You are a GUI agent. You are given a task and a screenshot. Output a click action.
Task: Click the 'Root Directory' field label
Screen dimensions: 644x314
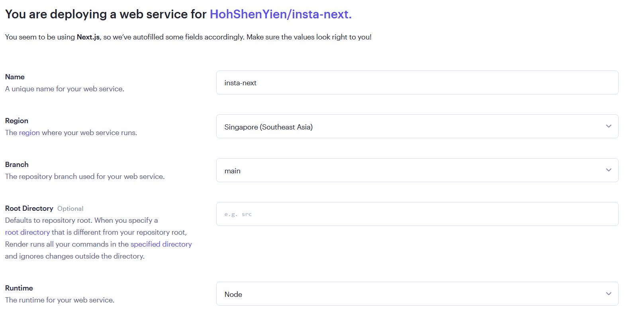click(x=29, y=208)
